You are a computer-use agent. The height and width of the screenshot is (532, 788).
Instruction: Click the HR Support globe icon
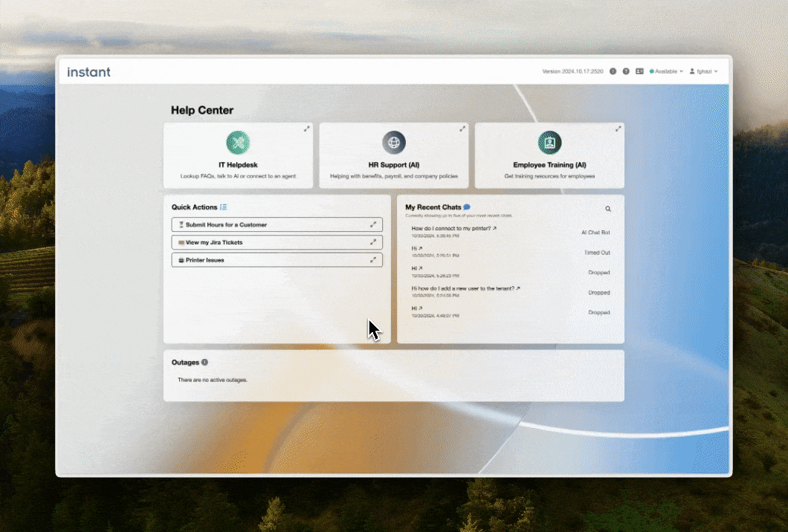[394, 143]
